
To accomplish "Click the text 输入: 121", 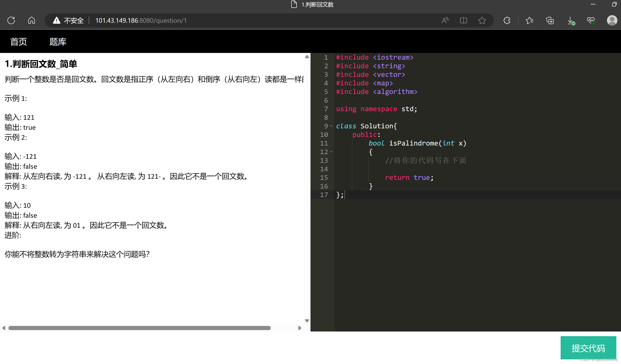I will (x=20, y=117).
